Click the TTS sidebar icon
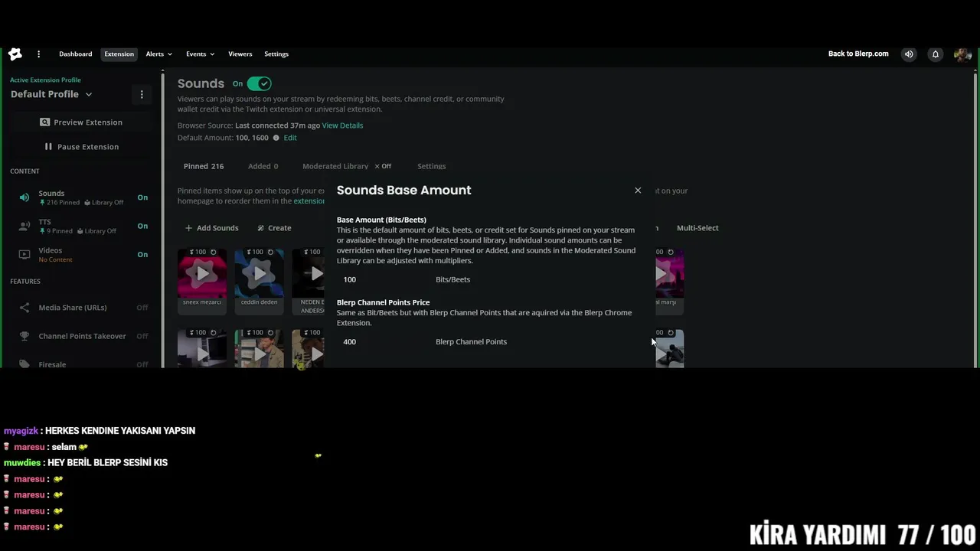Viewport: 980px width, 551px height. pos(24,226)
